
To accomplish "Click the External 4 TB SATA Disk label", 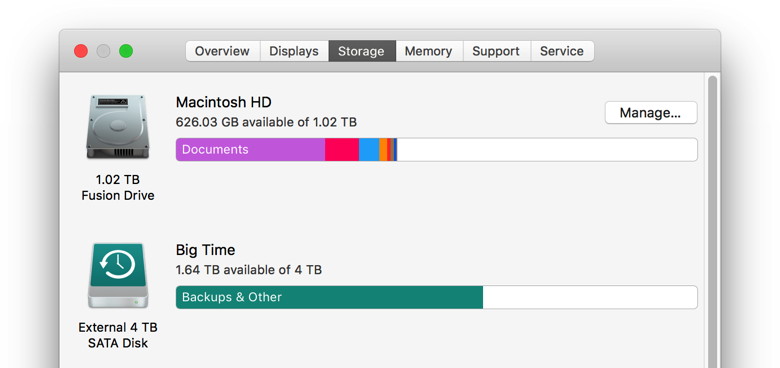I will 118,335.
